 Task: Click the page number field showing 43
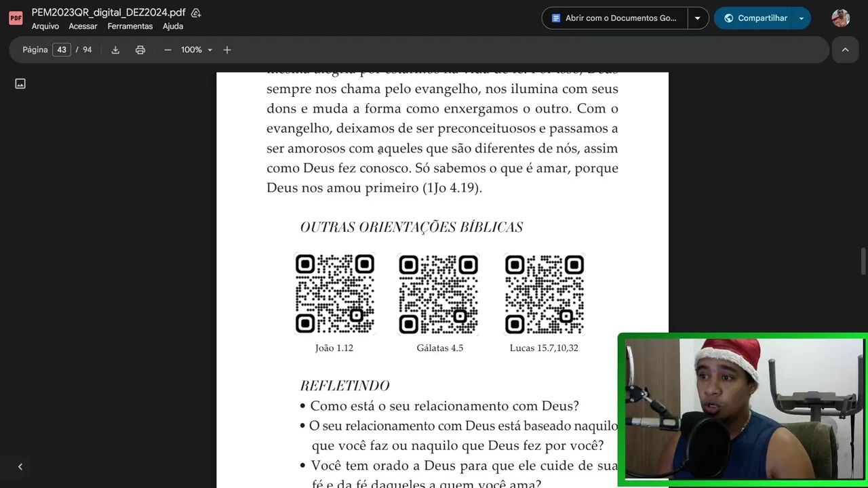tap(62, 49)
